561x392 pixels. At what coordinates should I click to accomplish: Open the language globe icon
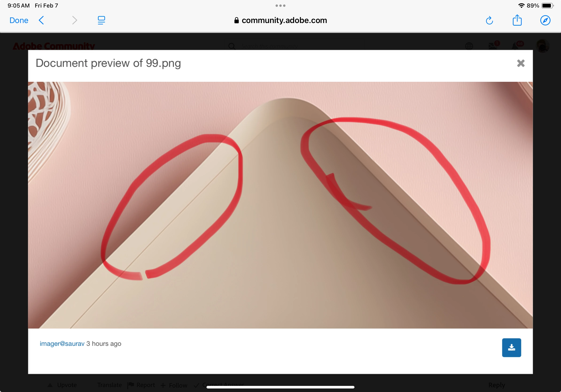(469, 46)
